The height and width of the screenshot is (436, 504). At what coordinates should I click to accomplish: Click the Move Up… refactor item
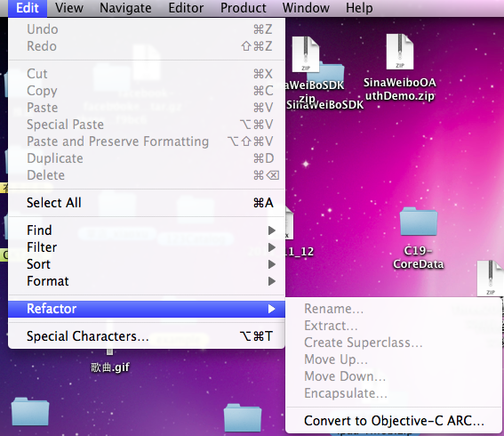[x=394, y=359]
